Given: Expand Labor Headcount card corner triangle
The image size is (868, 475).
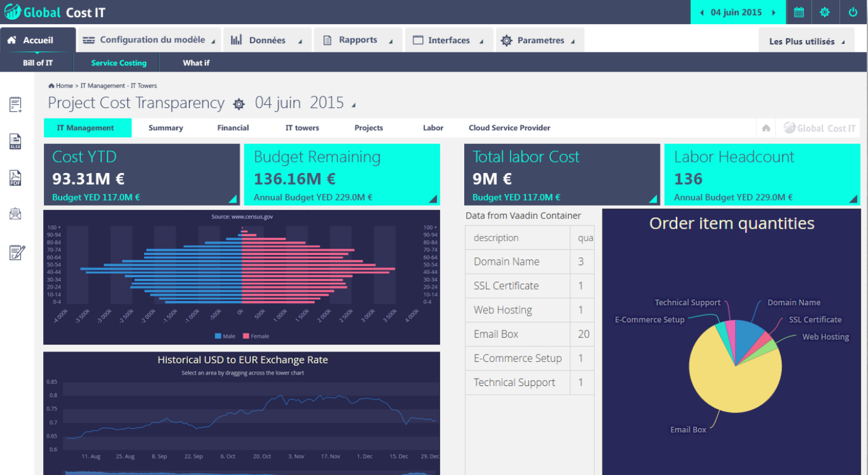Looking at the screenshot, I should [854, 199].
